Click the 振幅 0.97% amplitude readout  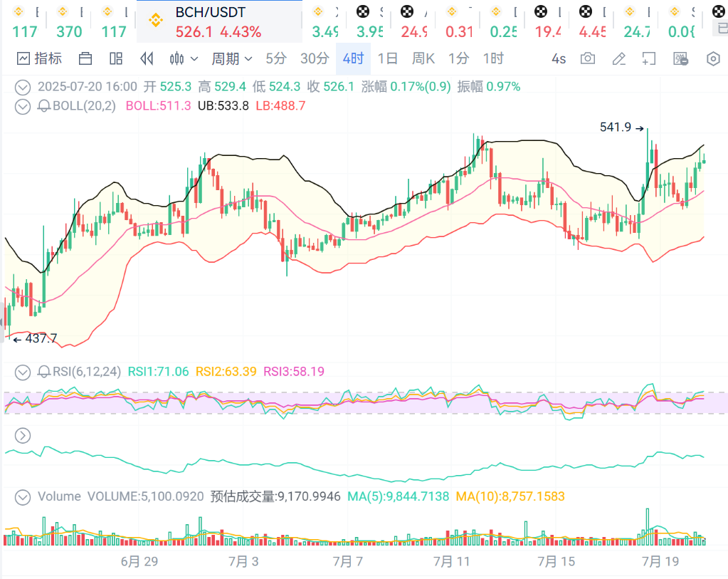(x=488, y=86)
